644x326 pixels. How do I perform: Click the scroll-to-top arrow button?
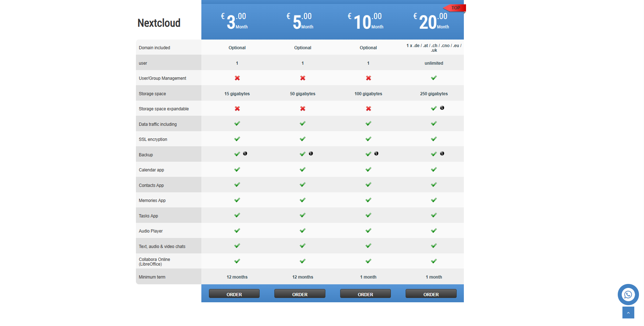(628, 313)
